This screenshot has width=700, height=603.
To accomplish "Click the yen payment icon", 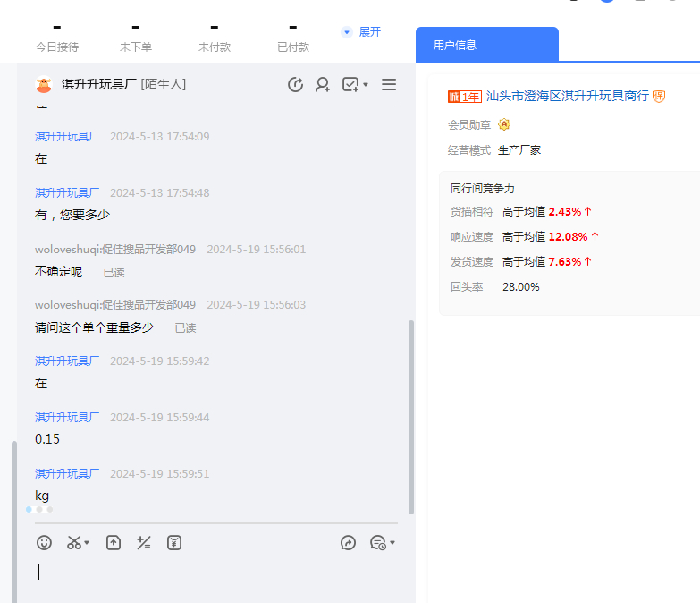I will pos(174,542).
